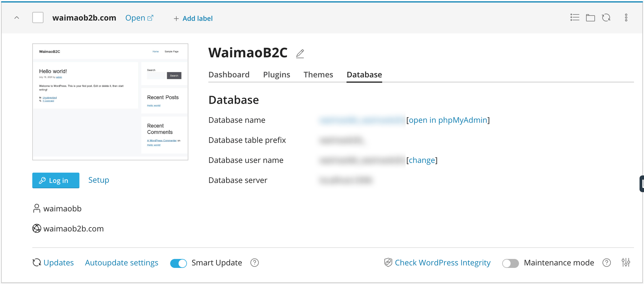Image resolution: width=644 pixels, height=284 pixels.
Task: Open maintenance mode settings sliders icon
Action: click(626, 262)
